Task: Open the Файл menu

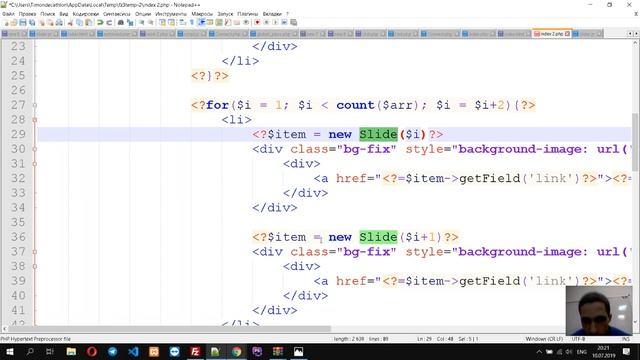Action: click(x=8, y=14)
